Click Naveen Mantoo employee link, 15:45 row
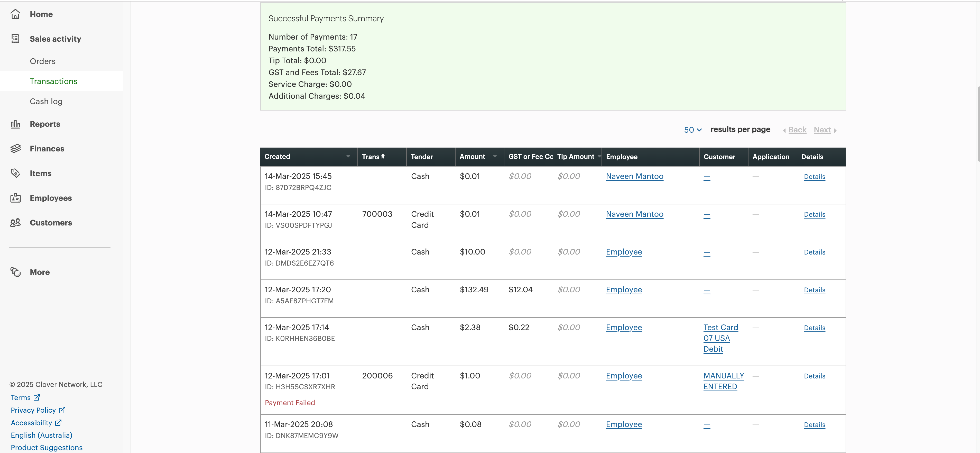Image resolution: width=980 pixels, height=453 pixels. point(634,176)
